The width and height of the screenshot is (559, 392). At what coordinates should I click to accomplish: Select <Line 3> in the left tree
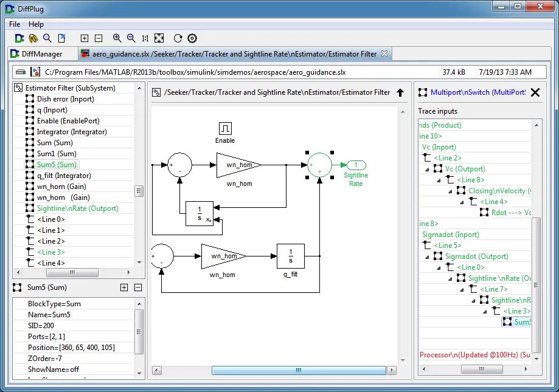51,252
